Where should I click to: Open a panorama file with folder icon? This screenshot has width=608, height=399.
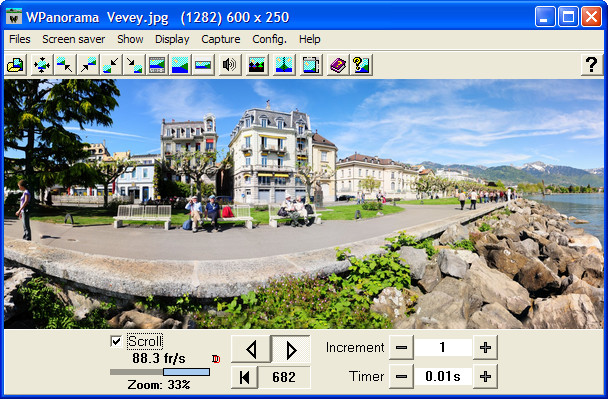pyautogui.click(x=16, y=65)
